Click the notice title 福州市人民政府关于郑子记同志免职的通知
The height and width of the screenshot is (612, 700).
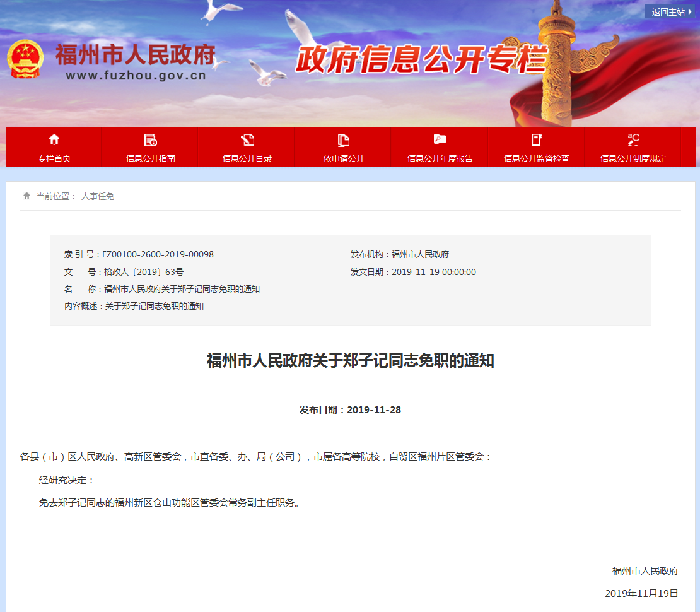coord(350,360)
